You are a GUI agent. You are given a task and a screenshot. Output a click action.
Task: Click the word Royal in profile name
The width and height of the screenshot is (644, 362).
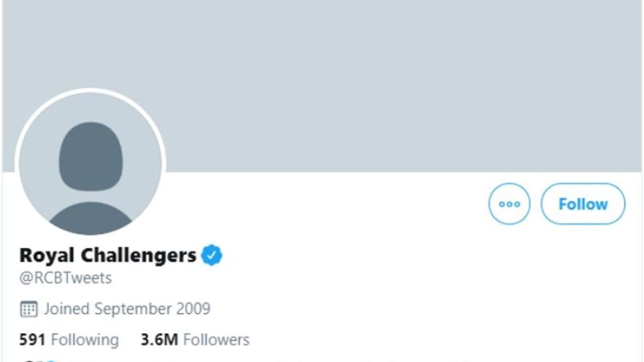click(x=47, y=255)
